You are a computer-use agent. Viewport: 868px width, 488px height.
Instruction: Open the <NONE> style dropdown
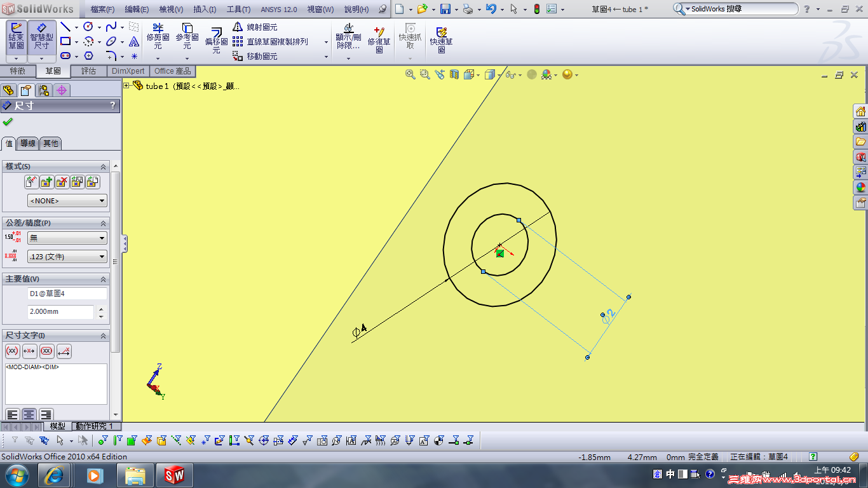pos(67,201)
